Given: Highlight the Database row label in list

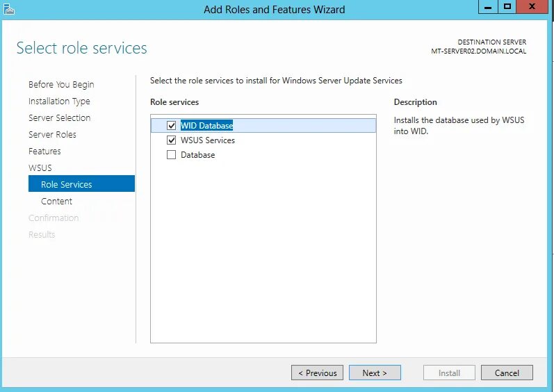Looking at the screenshot, I should (x=198, y=155).
